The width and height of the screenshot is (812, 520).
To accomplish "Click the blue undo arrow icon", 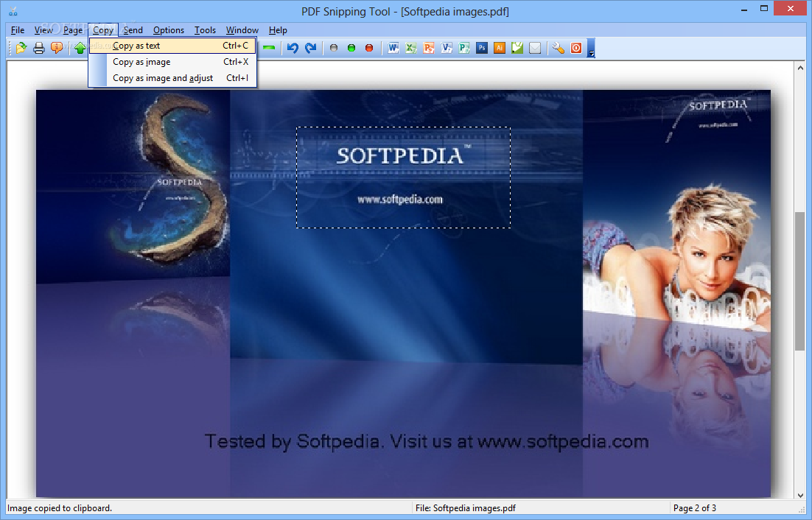I will tap(293, 48).
